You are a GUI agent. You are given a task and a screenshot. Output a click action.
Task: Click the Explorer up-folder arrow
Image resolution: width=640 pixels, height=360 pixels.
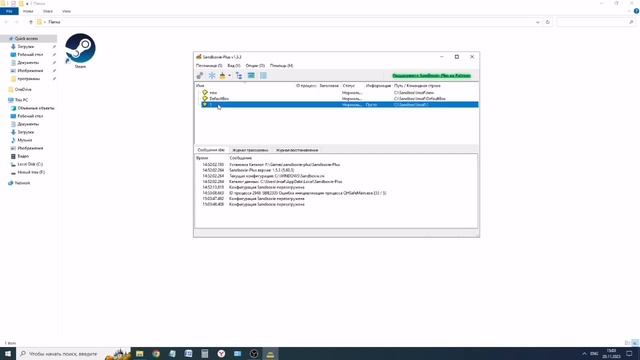coord(31,22)
